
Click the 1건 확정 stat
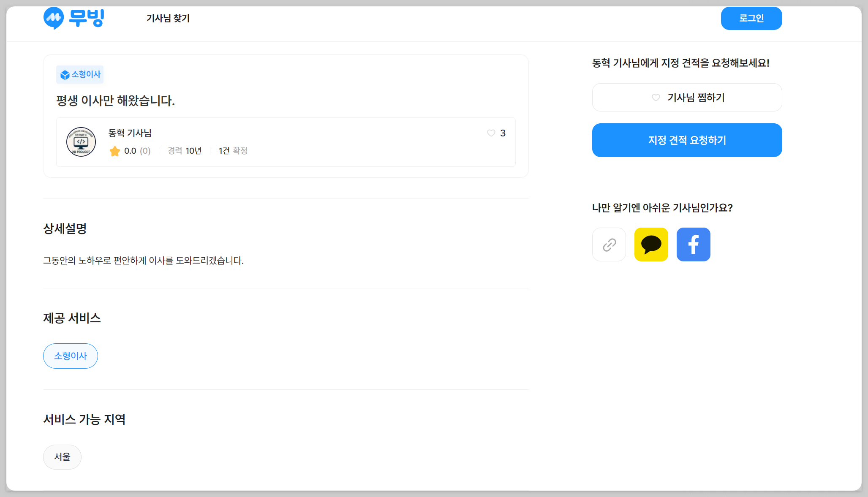233,151
